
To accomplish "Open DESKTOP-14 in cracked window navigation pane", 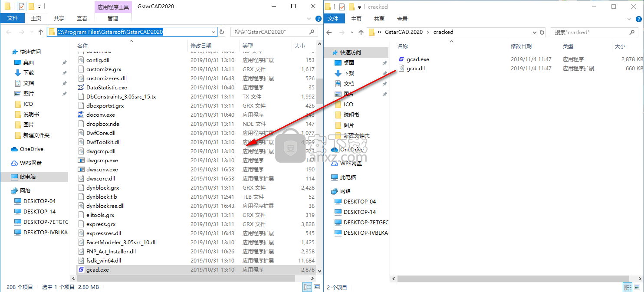I will [x=360, y=212].
